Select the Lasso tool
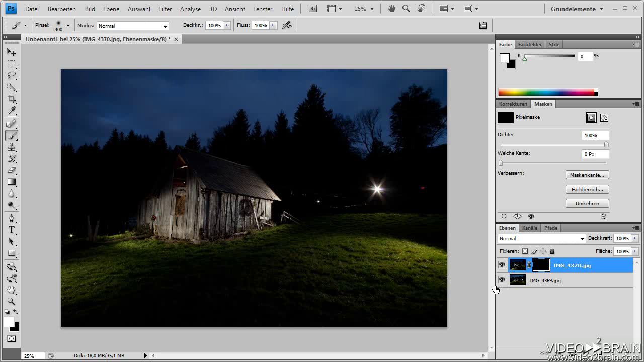The width and height of the screenshot is (644, 362). tap(11, 75)
